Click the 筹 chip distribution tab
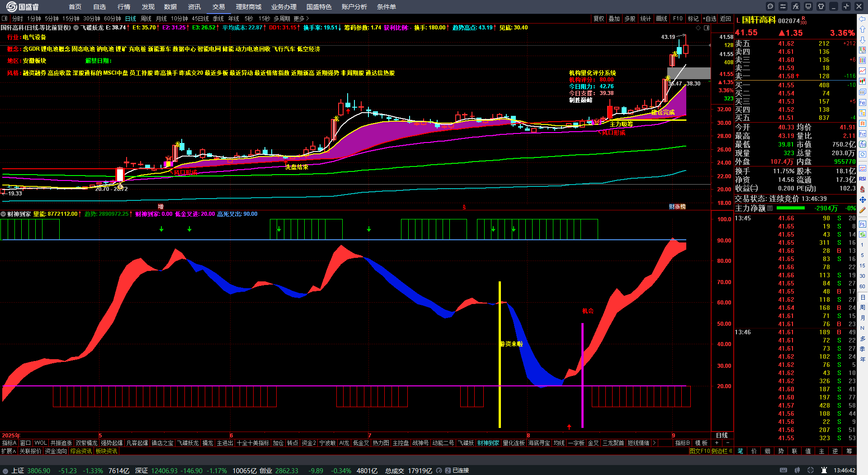The height and width of the screenshot is (475, 868). (849, 451)
